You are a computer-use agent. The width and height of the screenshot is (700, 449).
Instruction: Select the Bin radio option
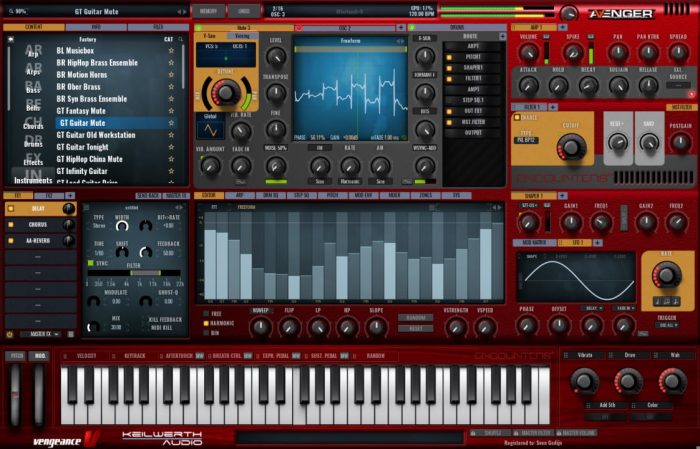pyautogui.click(x=206, y=333)
